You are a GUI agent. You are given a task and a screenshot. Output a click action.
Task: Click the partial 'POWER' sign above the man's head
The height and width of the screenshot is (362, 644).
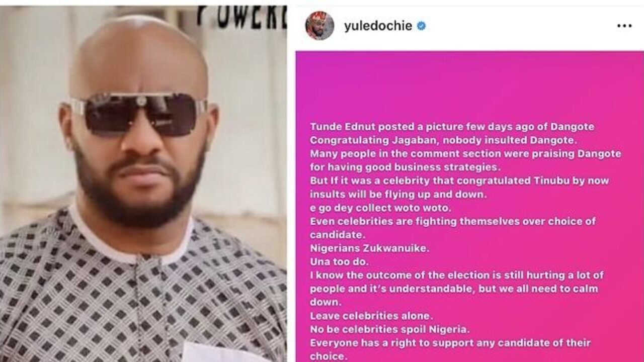(242, 17)
